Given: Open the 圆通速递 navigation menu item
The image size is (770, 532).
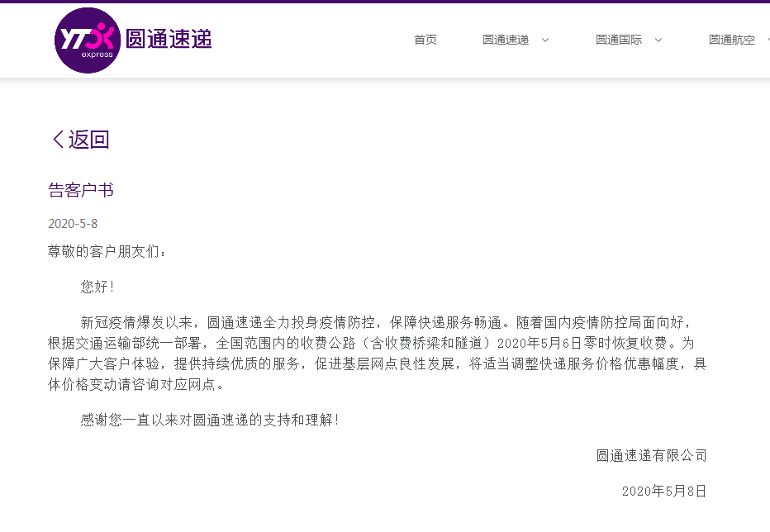Looking at the screenshot, I should (506, 40).
